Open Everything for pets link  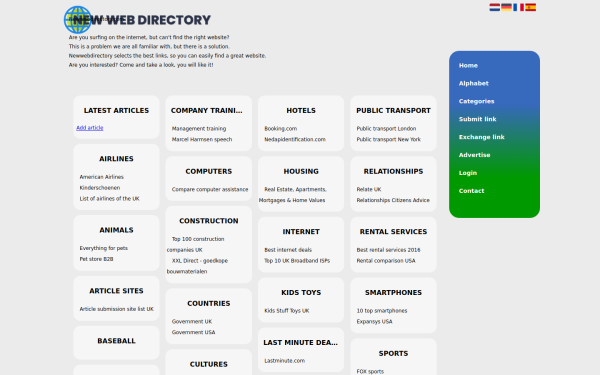click(104, 248)
